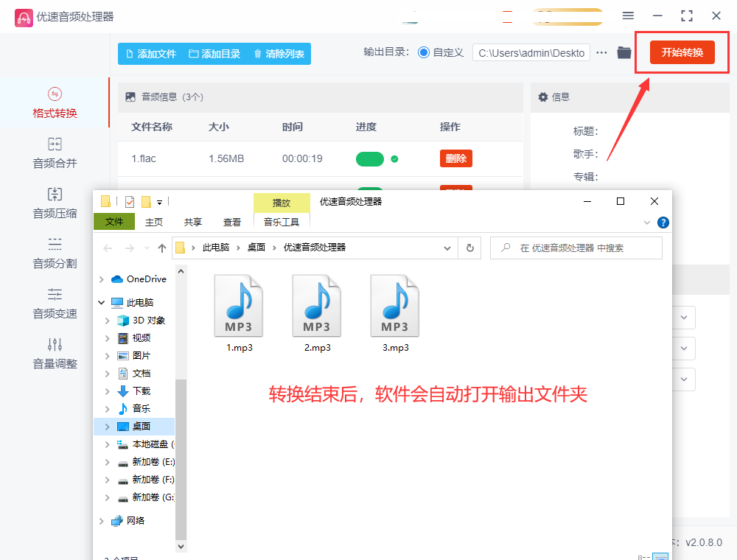
Task: Select 音乐 in the navigation tree
Action: [x=141, y=409]
